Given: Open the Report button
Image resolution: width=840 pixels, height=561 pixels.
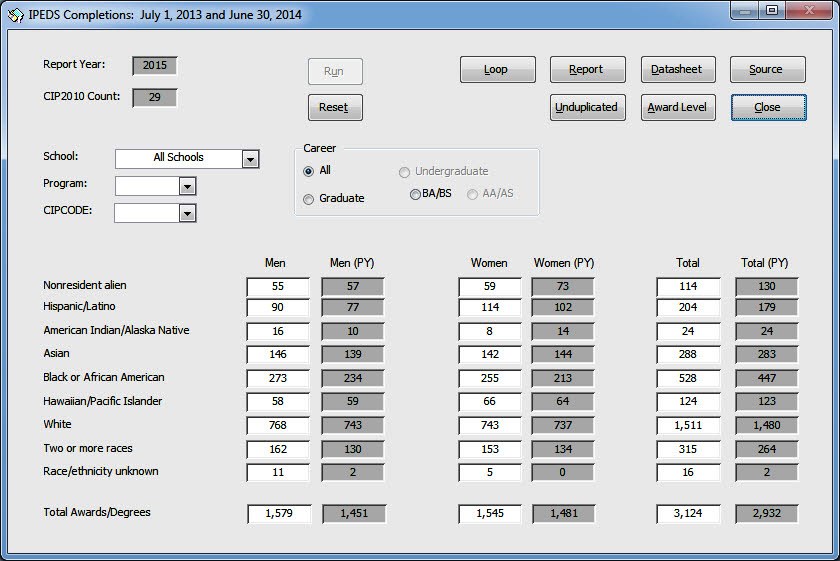Looking at the screenshot, I should (x=588, y=70).
